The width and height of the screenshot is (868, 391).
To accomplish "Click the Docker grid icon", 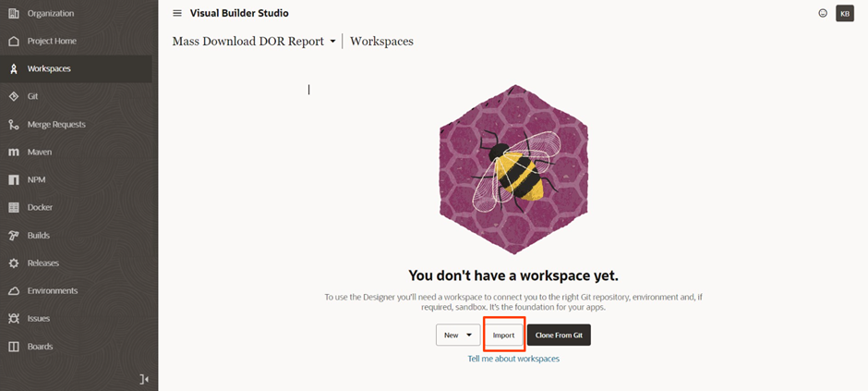I will pyautogui.click(x=14, y=208).
